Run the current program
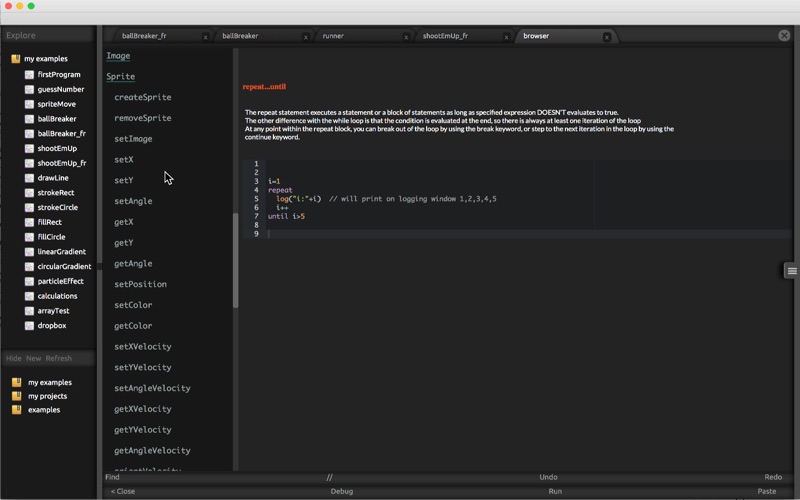Screen dimensions: 800x500 pyautogui.click(x=555, y=491)
